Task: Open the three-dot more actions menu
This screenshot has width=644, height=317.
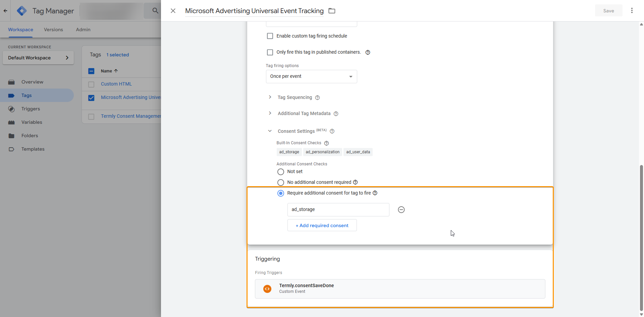Action: coord(632,10)
